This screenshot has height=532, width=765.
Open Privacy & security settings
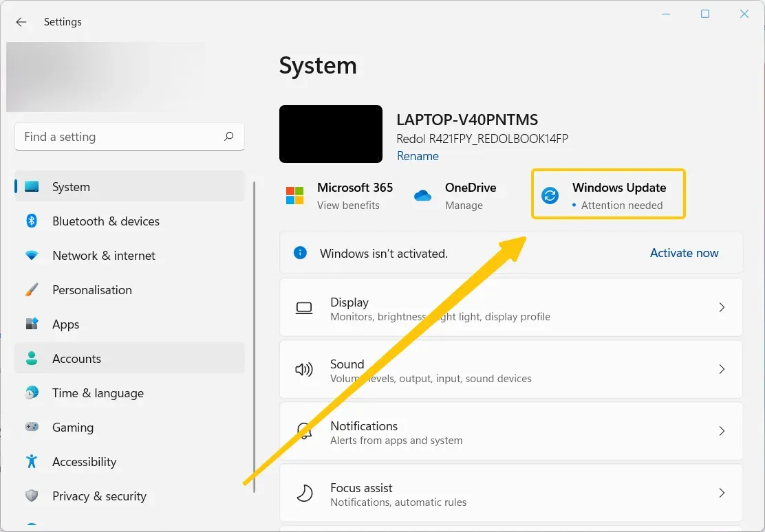click(129, 496)
